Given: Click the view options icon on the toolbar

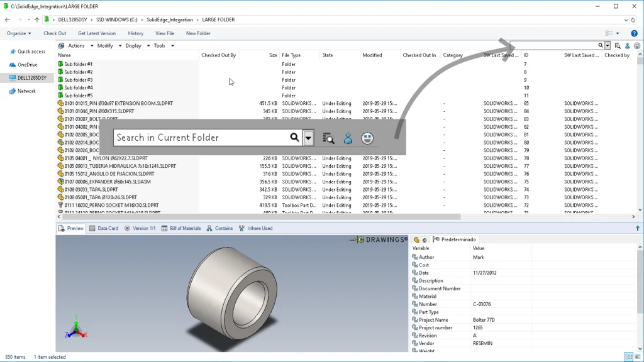Looking at the screenshot, I should coord(608,33).
